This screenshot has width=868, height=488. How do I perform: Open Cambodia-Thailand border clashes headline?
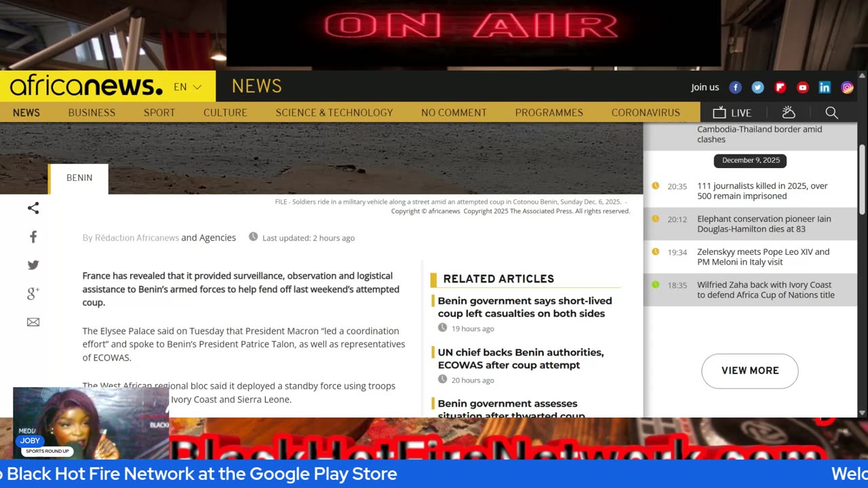[759, 134]
